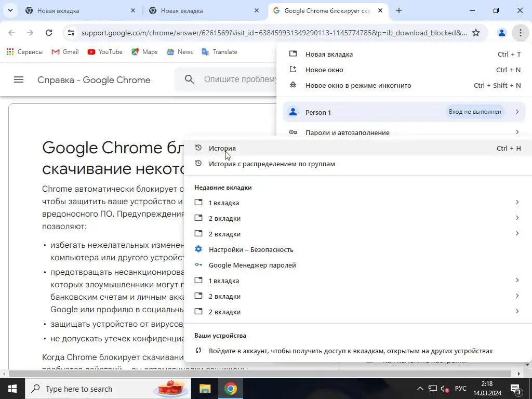Show hidden tray icons chevron
The height and width of the screenshot is (399, 532).
(x=420, y=389)
